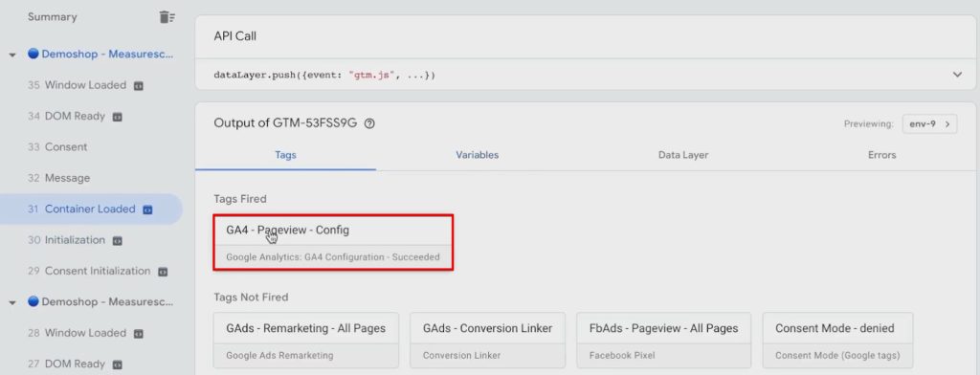This screenshot has height=375, width=980.
Task: Click the Previewing: label
Action: pos(869,123)
